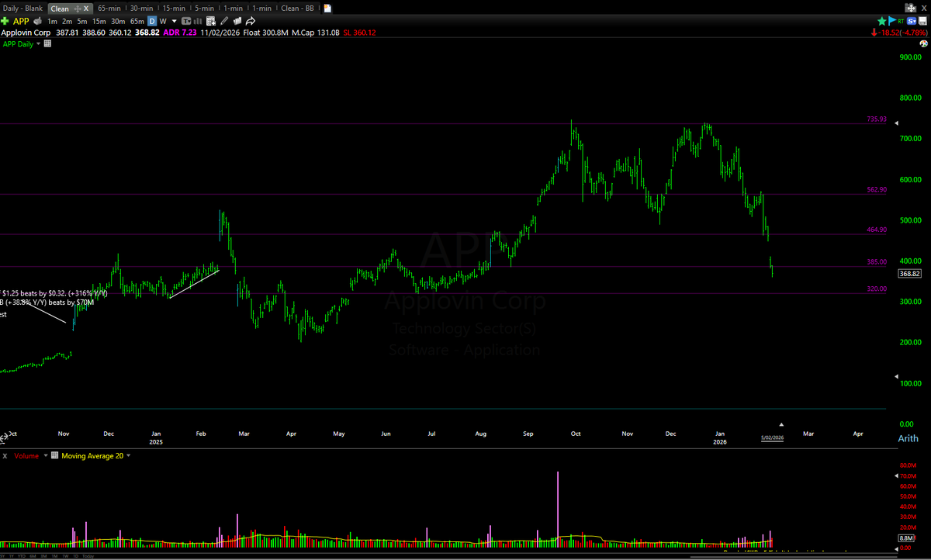Screen dimensions: 931x560
Task: Set range to 6M at the bottom
Action: [33, 556]
